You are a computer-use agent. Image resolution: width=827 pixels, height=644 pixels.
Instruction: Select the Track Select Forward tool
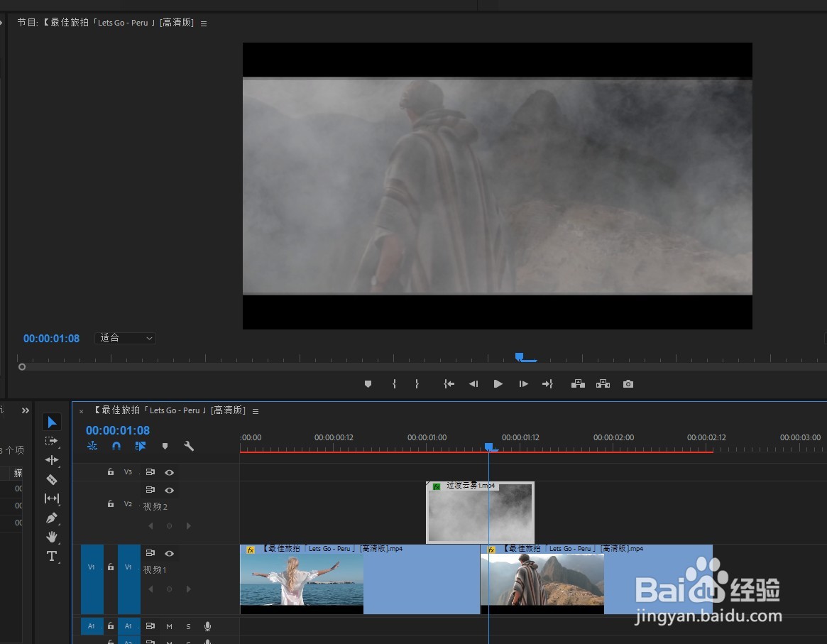[51, 441]
